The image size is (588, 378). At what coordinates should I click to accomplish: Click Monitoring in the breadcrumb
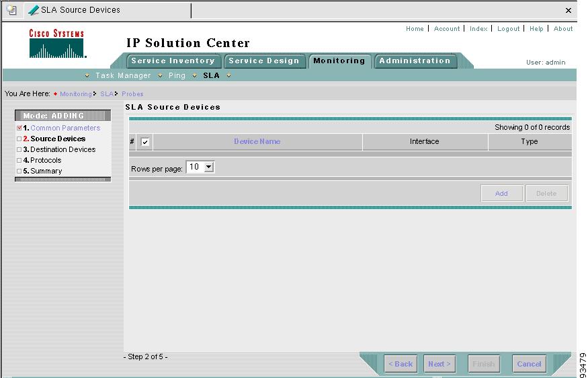click(76, 94)
